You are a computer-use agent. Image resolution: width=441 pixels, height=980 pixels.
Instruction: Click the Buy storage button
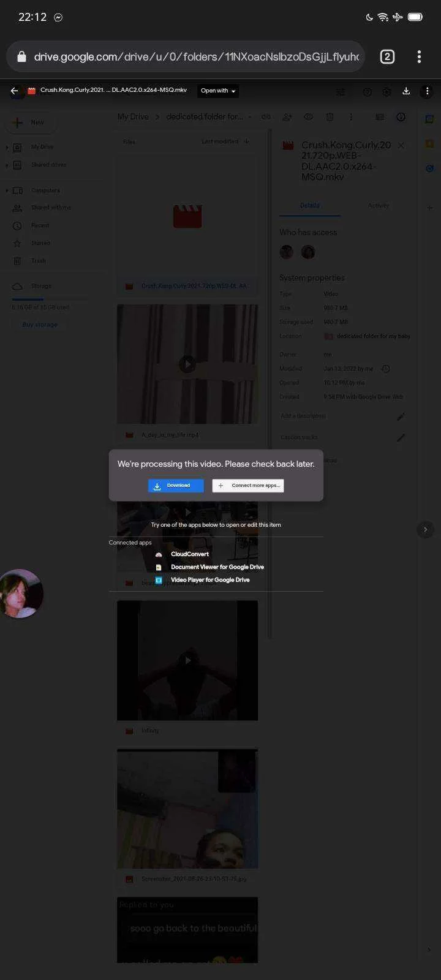click(x=40, y=325)
